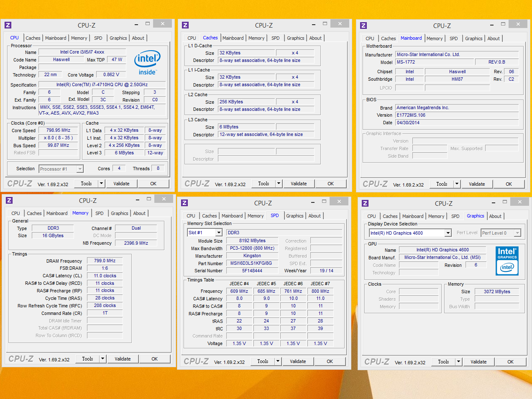532x399 pixels.
Task: Click the GPU memory Size value 3072 MBytes
Action: click(497, 292)
